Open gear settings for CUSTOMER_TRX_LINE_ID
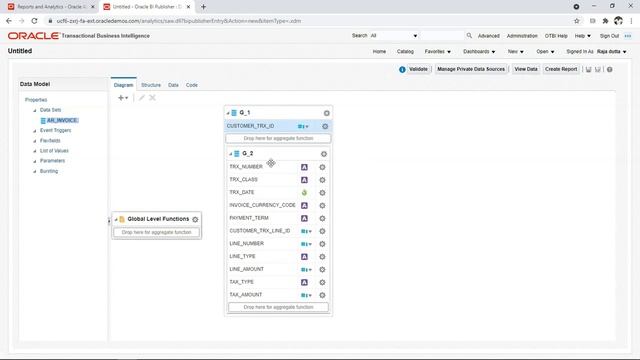Viewport: 640px width, 360px height. tap(322, 231)
